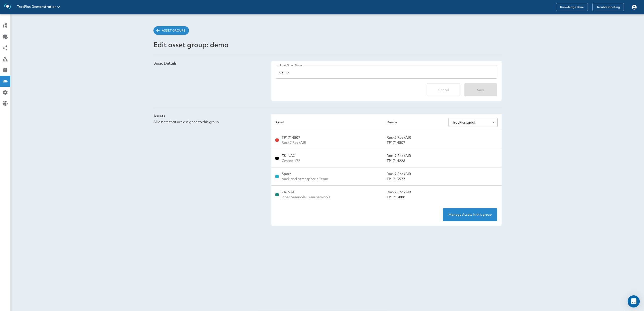Select the highlighted assets sidebar icon

tap(5, 81)
